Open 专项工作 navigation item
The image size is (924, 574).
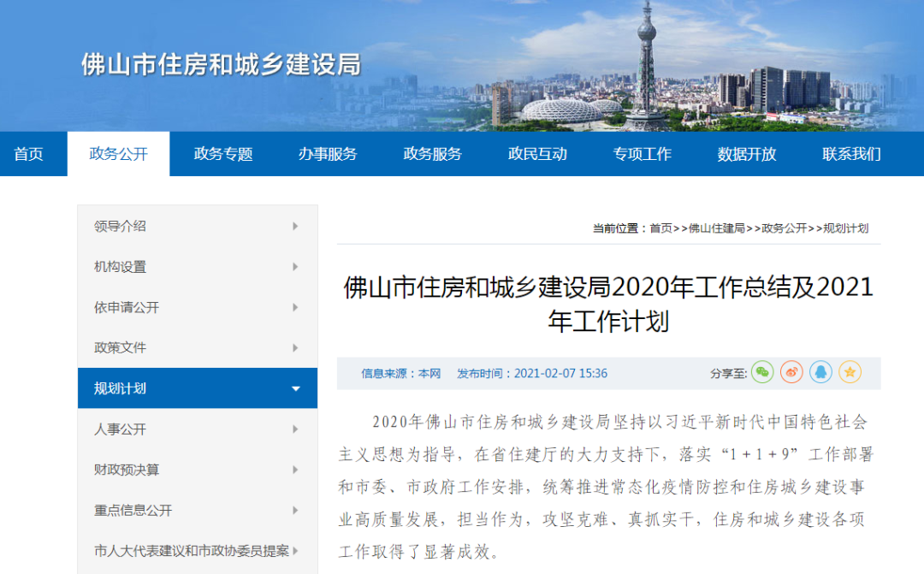tap(643, 154)
